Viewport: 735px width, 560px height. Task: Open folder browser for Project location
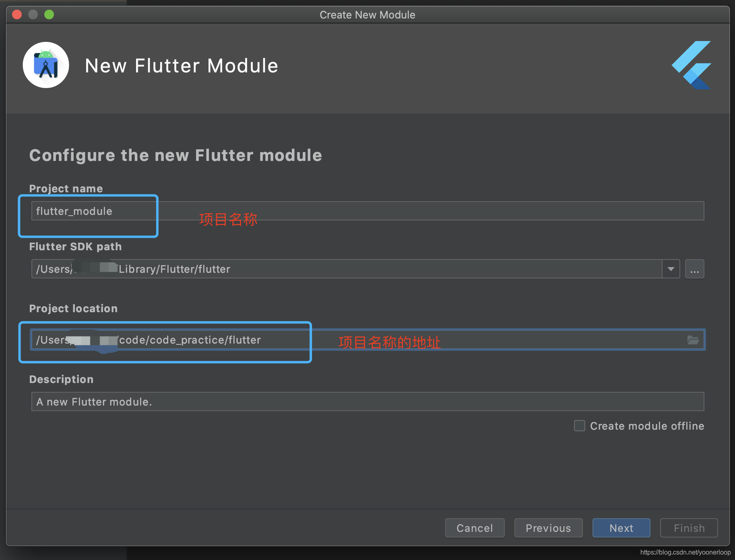point(693,340)
